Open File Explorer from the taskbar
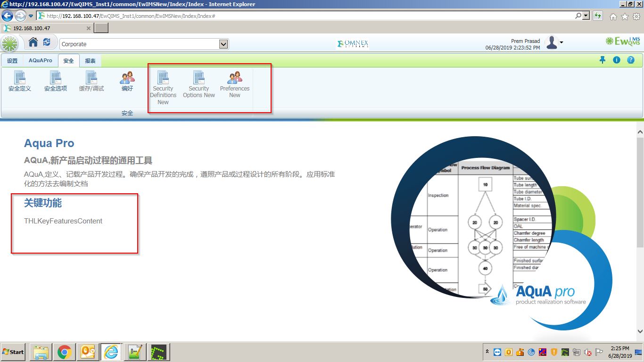This screenshot has width=644, height=362. click(x=41, y=352)
